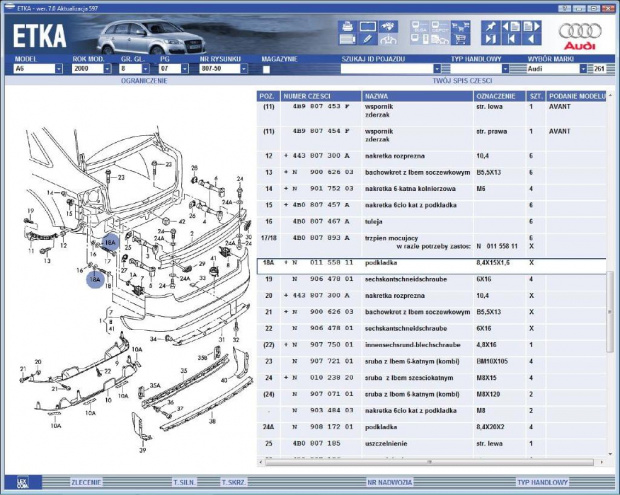Click TYP HANDLOWY in the bottom bar
Image resolution: width=620 pixels, height=495 pixels.
(542, 482)
